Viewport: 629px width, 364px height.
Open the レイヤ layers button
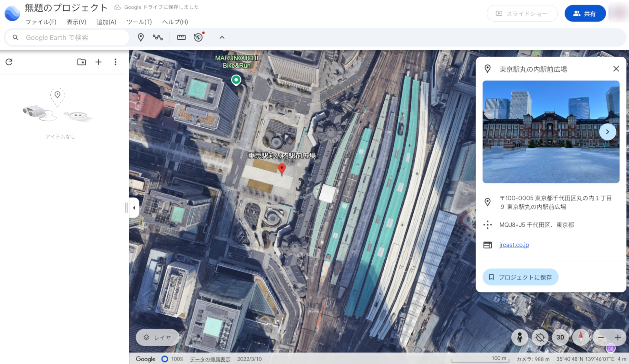click(x=158, y=337)
